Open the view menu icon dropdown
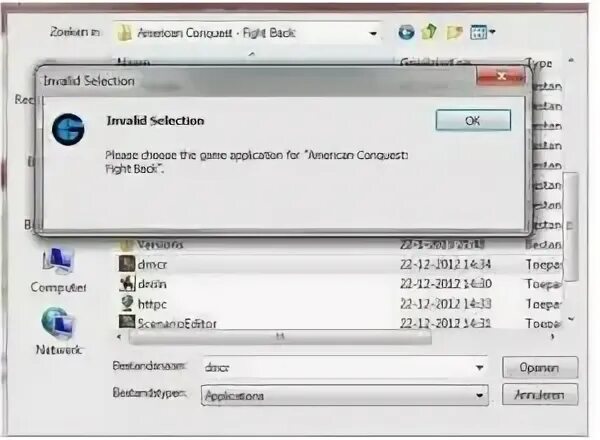Viewport: 600px width, 440px height. 482,32
